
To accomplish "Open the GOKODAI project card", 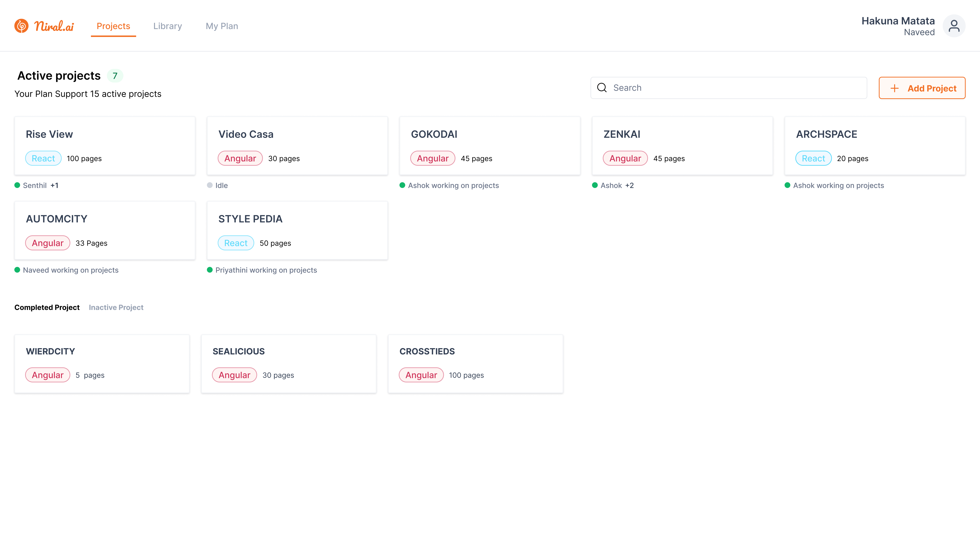I will pyautogui.click(x=490, y=146).
